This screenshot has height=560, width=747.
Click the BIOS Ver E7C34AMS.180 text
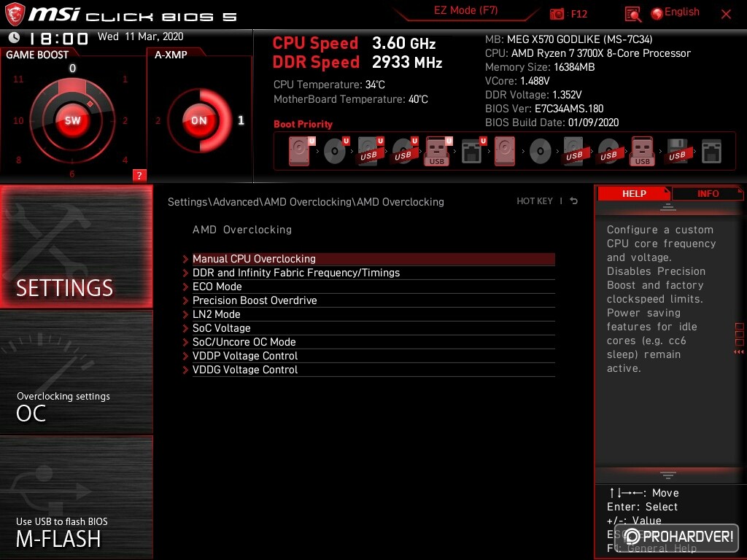tap(544, 109)
